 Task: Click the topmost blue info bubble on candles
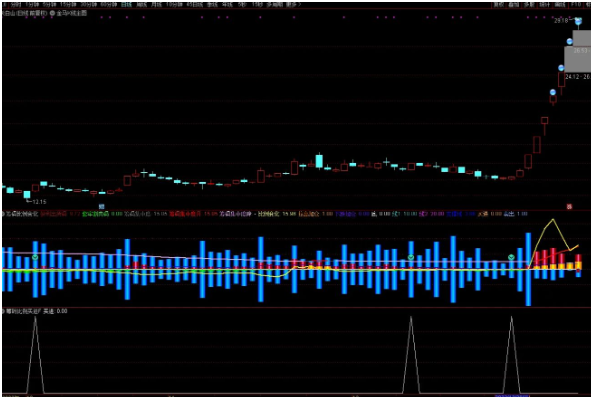tap(578, 21)
